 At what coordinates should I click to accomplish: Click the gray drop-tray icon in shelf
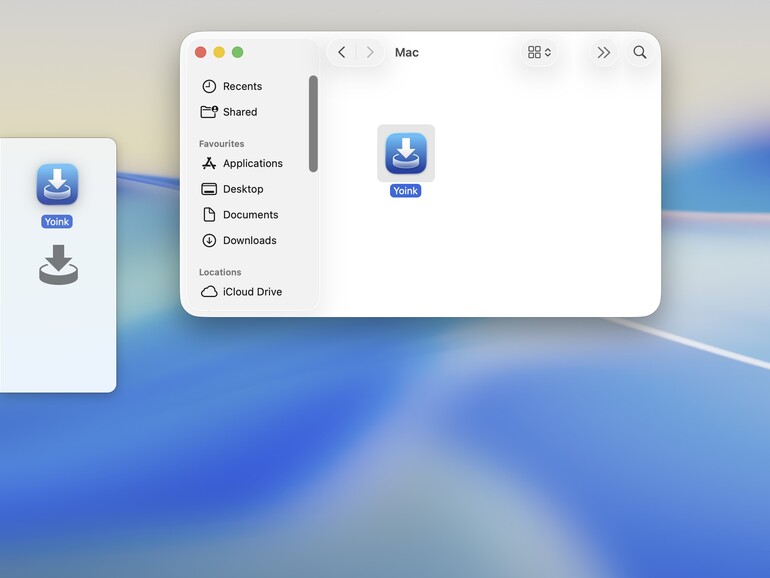tap(58, 264)
